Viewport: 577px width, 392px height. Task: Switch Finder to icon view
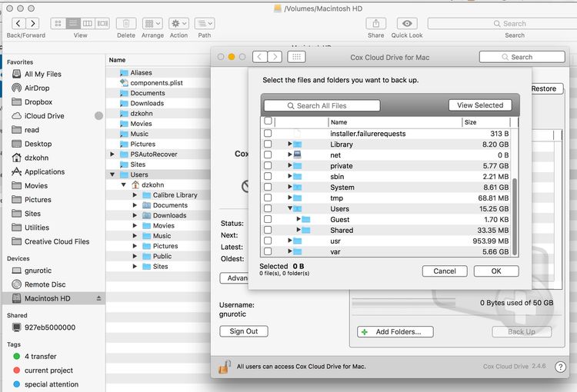[58, 24]
